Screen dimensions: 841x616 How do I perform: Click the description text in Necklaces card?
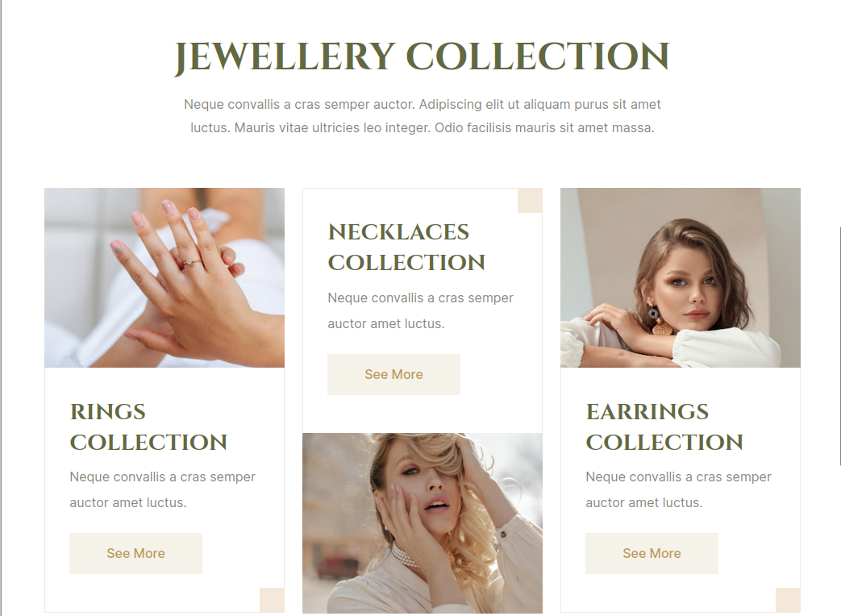click(421, 310)
